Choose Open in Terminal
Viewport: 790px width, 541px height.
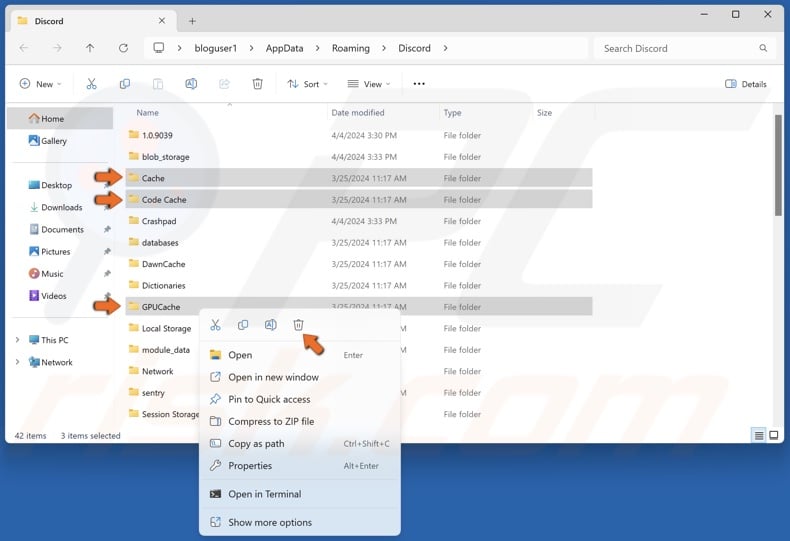[x=300, y=494]
